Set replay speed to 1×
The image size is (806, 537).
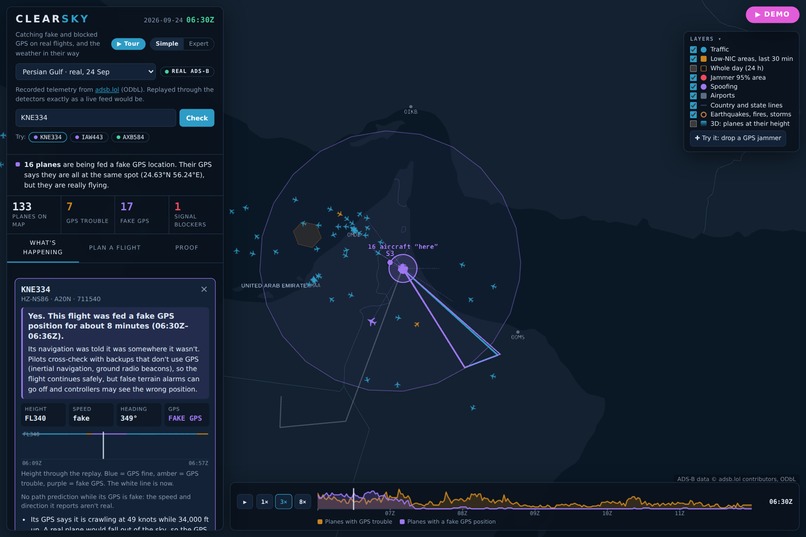264,502
